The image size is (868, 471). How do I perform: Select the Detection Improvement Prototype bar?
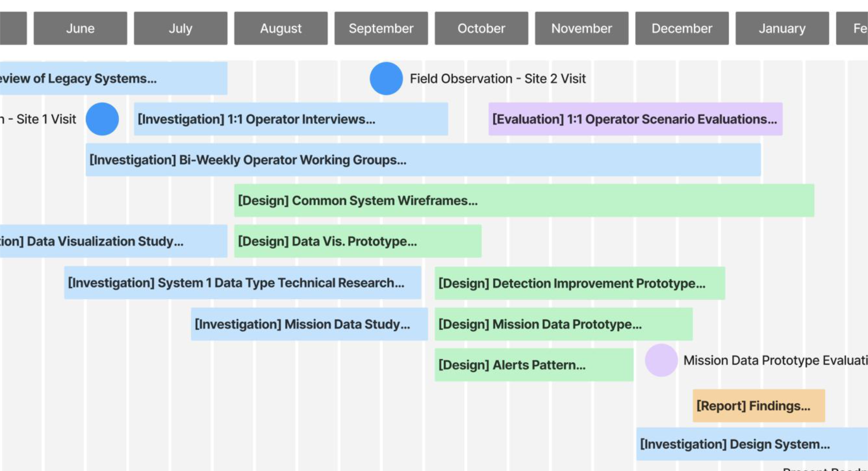[580, 283]
